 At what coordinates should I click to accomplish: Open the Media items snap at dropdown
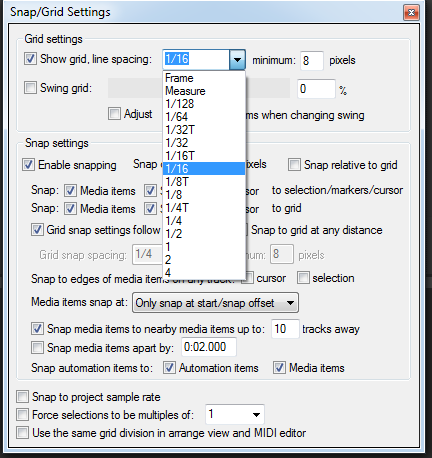[215, 303]
